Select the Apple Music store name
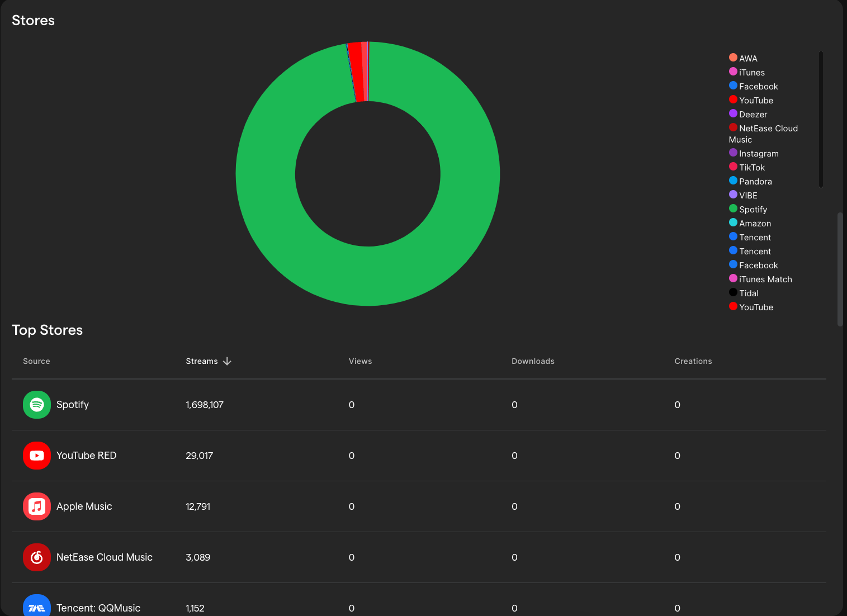Viewport: 847px width, 616px height. click(84, 506)
